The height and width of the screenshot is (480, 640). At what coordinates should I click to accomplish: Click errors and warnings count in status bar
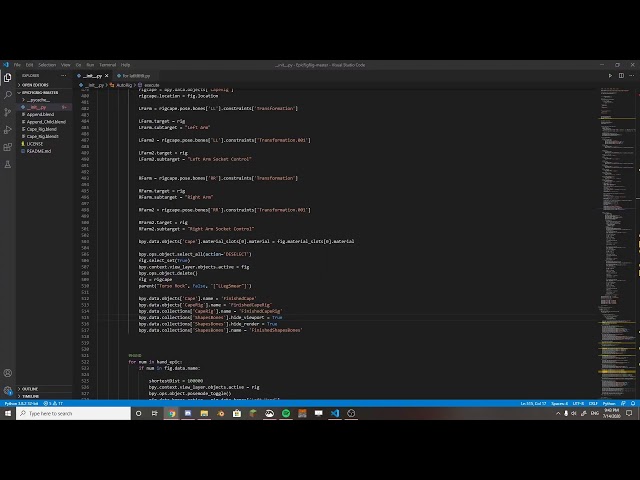(53, 403)
